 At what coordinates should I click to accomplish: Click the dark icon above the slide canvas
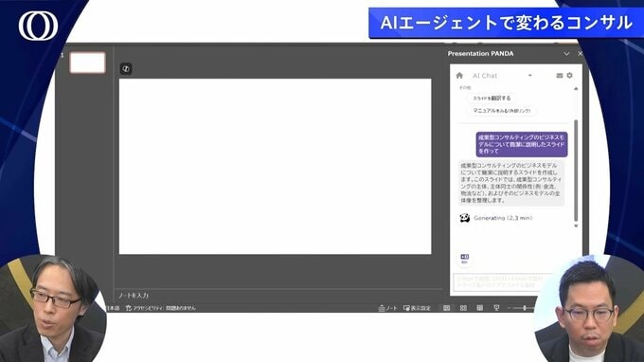pyautogui.click(x=126, y=68)
